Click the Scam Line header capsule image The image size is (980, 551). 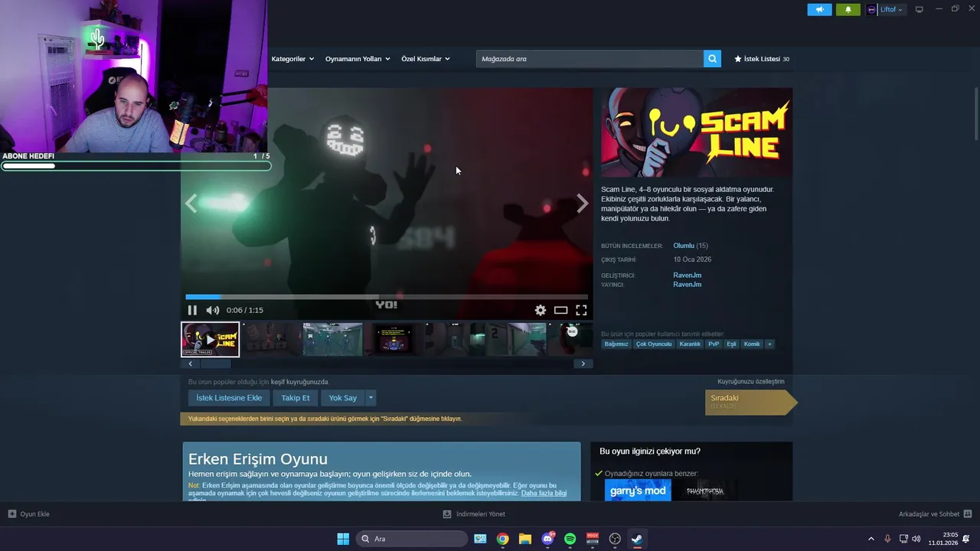click(697, 132)
